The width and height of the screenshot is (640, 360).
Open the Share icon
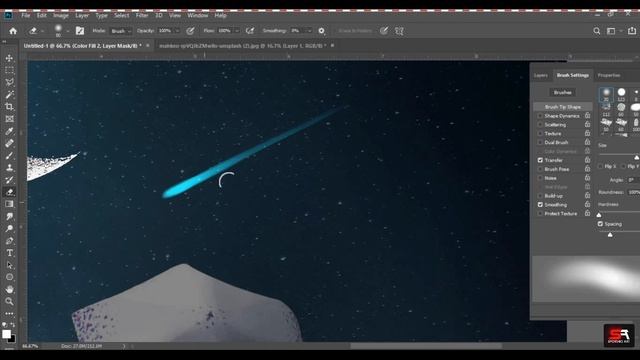click(x=631, y=31)
